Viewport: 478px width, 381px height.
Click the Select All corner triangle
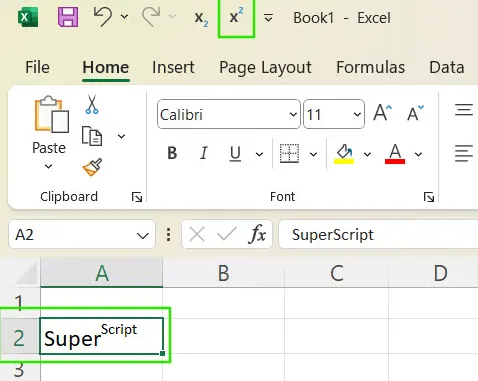click(x=26, y=273)
